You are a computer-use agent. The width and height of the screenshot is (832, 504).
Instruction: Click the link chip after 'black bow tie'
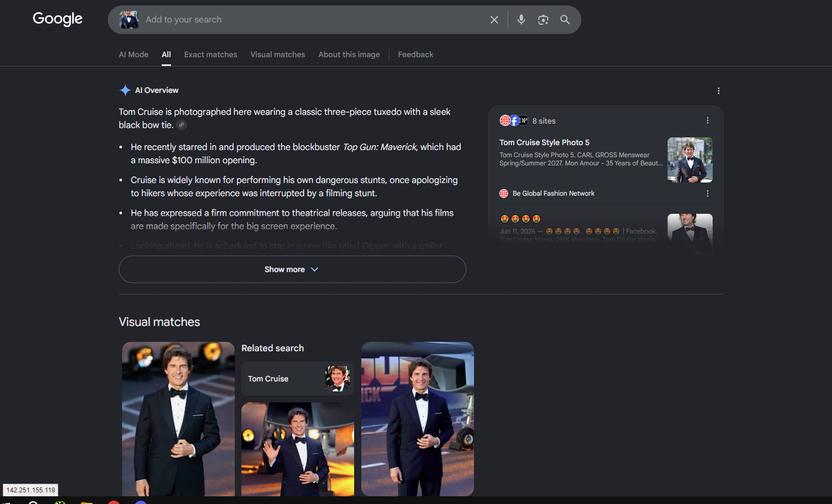[181, 125]
